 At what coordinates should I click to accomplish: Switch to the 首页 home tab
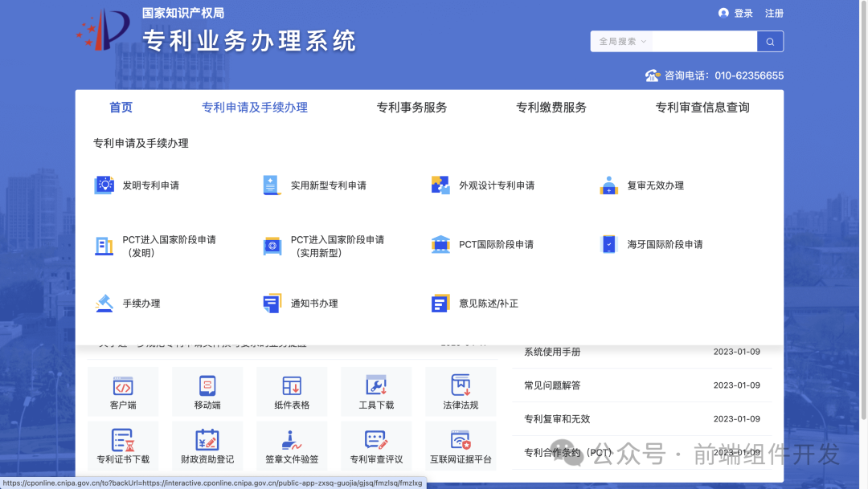[120, 107]
